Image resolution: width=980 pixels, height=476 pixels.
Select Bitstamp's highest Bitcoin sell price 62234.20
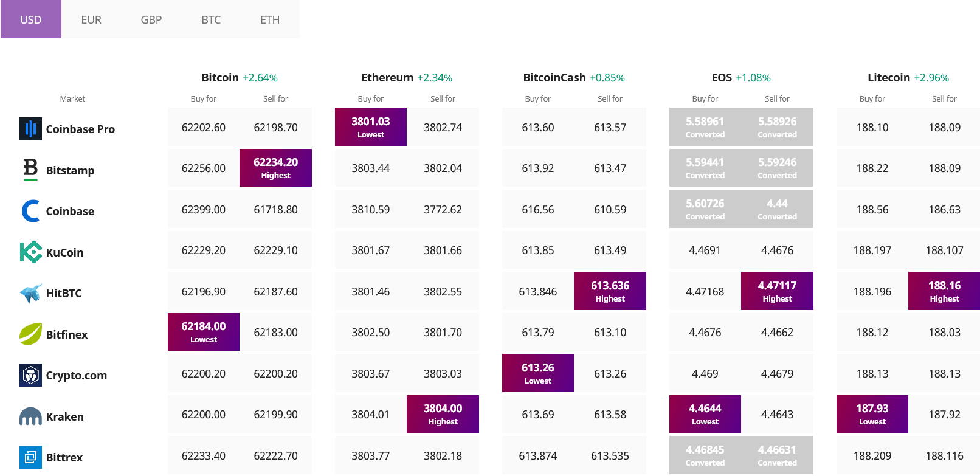(x=276, y=168)
